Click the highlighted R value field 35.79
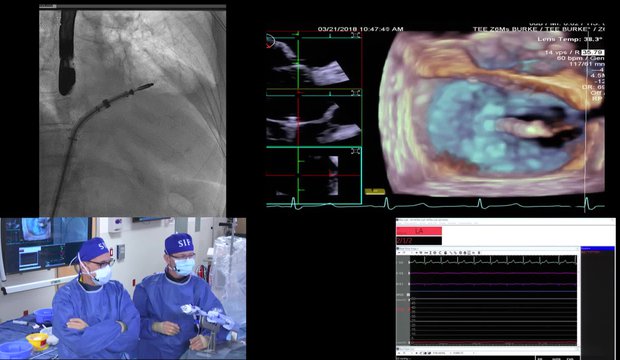Screen dimensions: 620x360 coord(593,52)
